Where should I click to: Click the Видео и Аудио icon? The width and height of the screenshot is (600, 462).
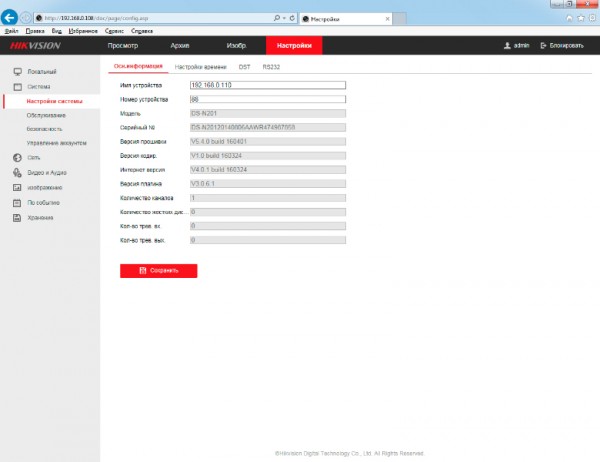tap(17, 173)
